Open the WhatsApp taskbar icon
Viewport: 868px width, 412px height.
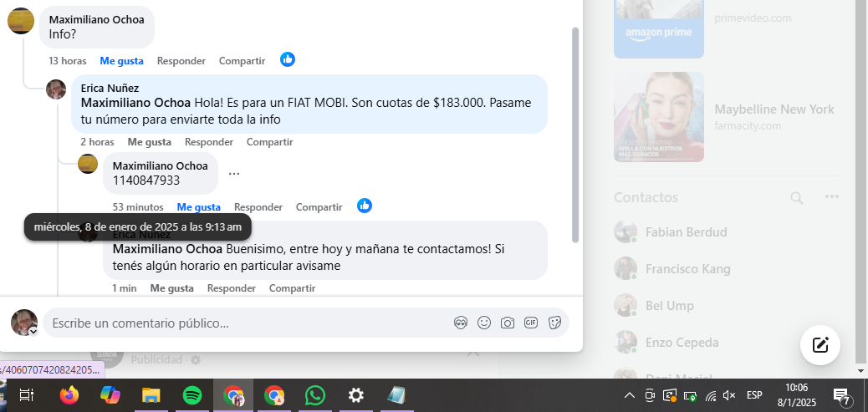[x=315, y=394]
